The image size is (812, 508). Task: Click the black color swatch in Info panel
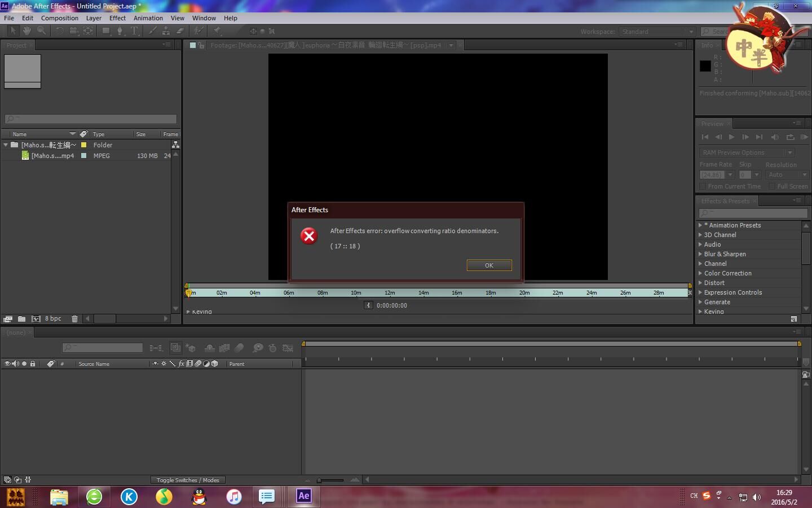pyautogui.click(x=705, y=66)
